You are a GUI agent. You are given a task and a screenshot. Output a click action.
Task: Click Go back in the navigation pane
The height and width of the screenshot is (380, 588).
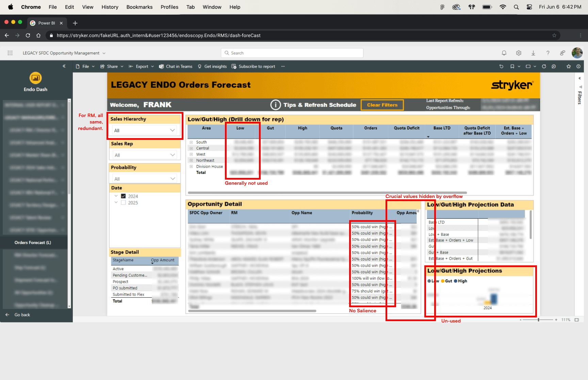pyautogui.click(x=18, y=315)
